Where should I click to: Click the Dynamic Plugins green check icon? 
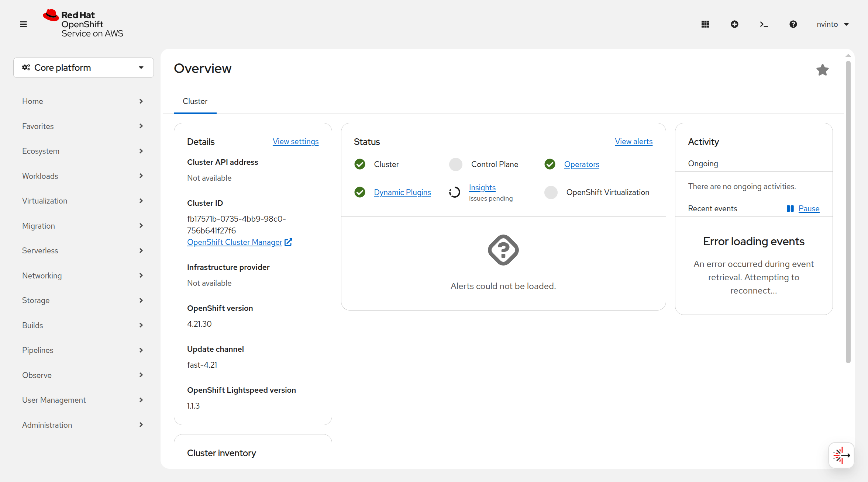point(360,192)
